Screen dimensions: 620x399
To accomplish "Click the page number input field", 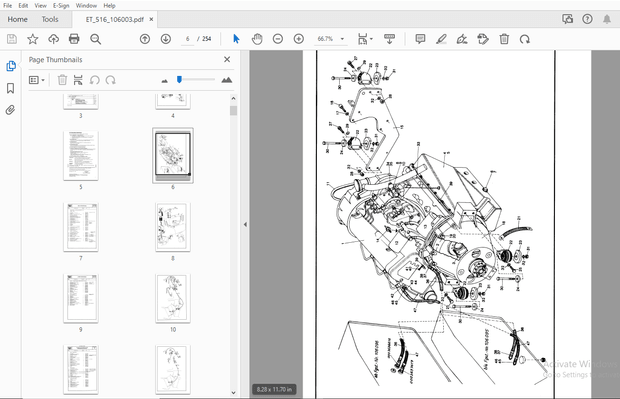I will coord(187,39).
